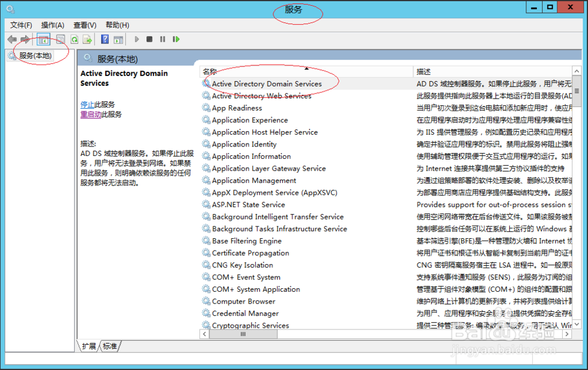This screenshot has height=370, width=588.
Task: Maximize the 服务 window
Action: (x=550, y=7)
